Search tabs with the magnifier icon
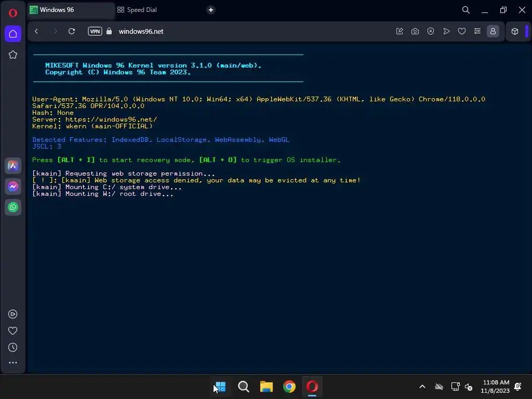This screenshot has height=399, width=532. [466, 10]
